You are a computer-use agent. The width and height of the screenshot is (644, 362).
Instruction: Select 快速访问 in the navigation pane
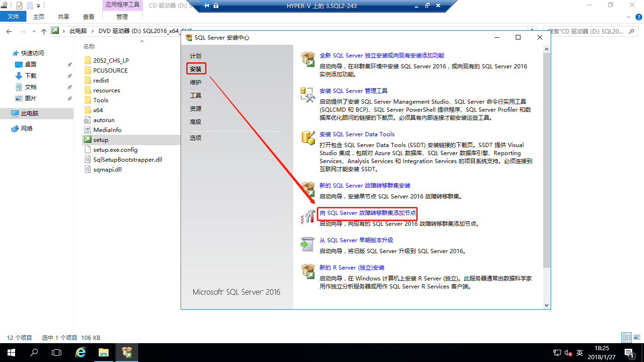point(33,53)
